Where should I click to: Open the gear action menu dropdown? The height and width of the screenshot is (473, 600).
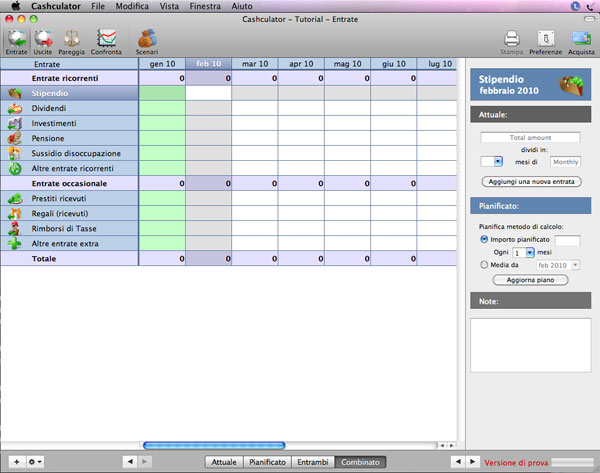click(x=35, y=462)
